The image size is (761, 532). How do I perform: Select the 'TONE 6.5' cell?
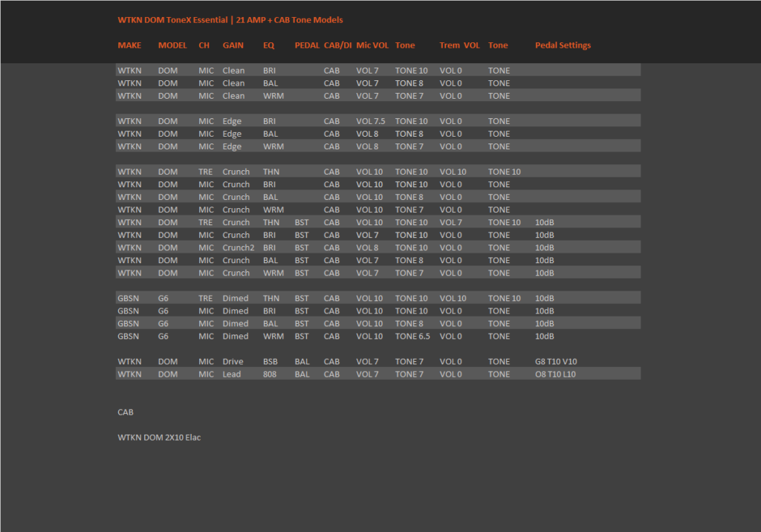[x=412, y=336]
